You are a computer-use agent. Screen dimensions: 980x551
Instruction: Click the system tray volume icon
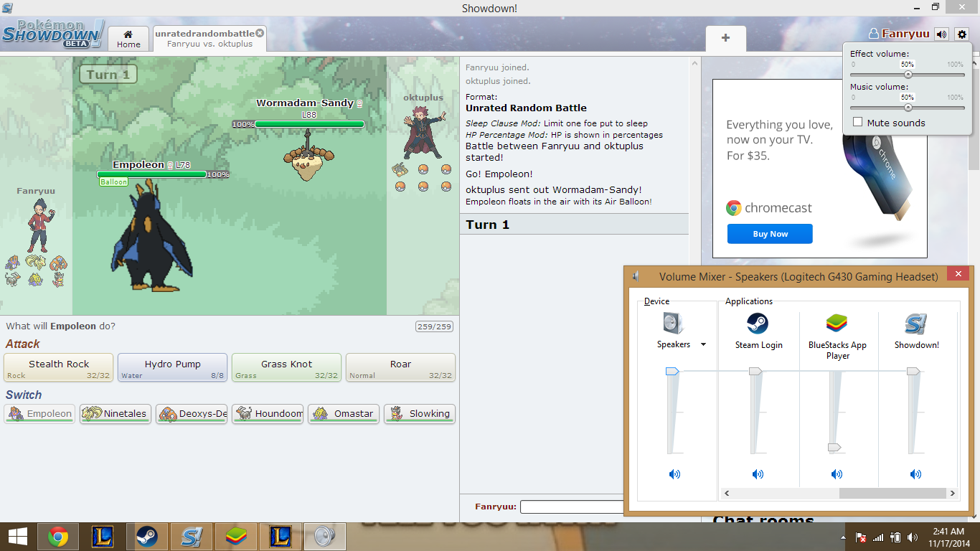[x=913, y=537]
